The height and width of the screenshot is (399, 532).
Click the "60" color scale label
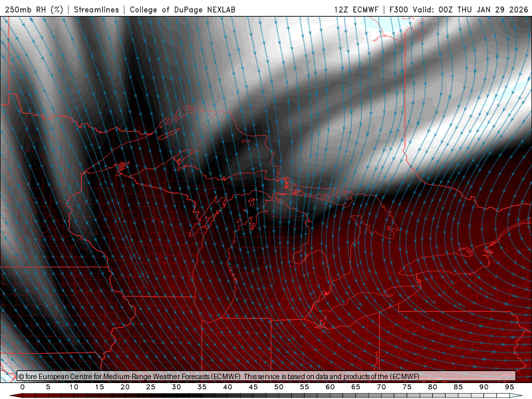tap(330, 387)
